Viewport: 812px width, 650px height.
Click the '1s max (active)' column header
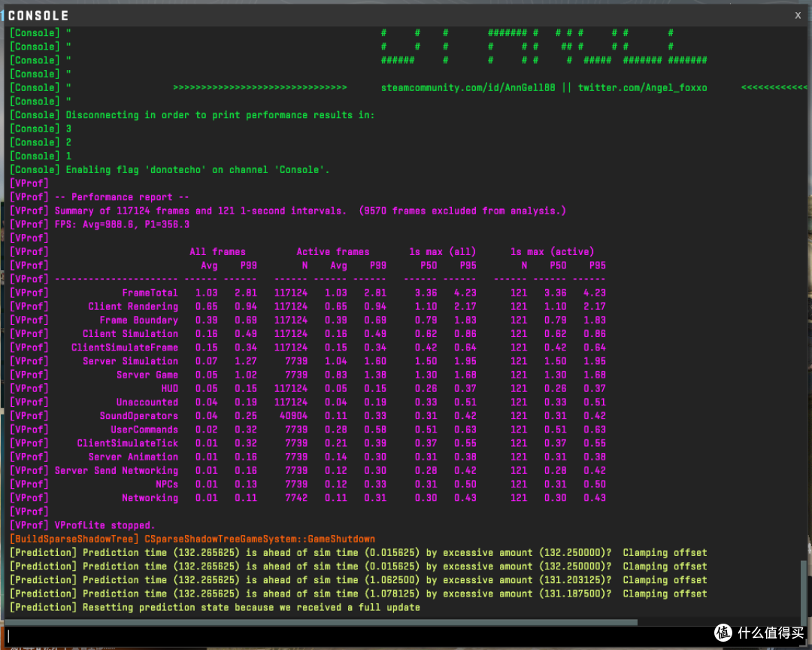[552, 252]
